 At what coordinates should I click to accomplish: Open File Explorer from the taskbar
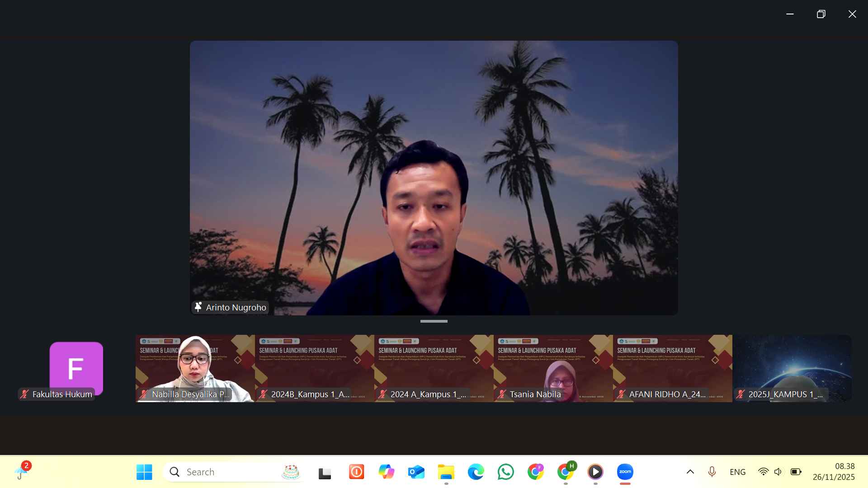(x=446, y=472)
